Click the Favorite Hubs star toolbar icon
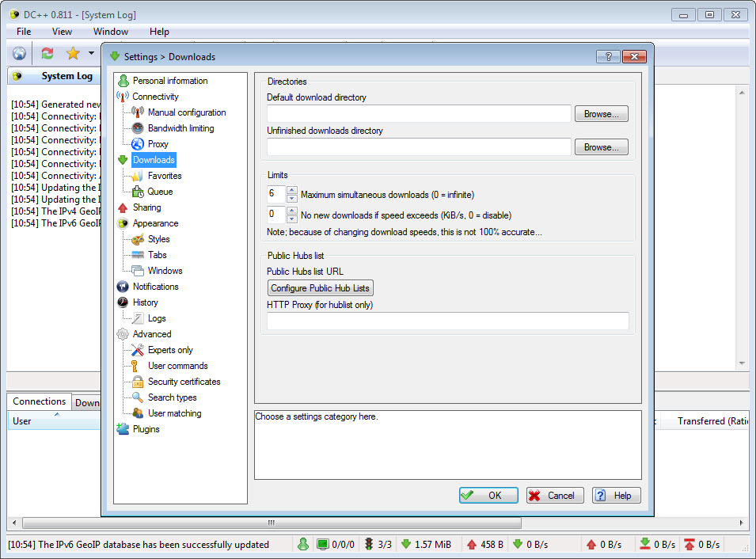756x559 pixels. click(74, 53)
